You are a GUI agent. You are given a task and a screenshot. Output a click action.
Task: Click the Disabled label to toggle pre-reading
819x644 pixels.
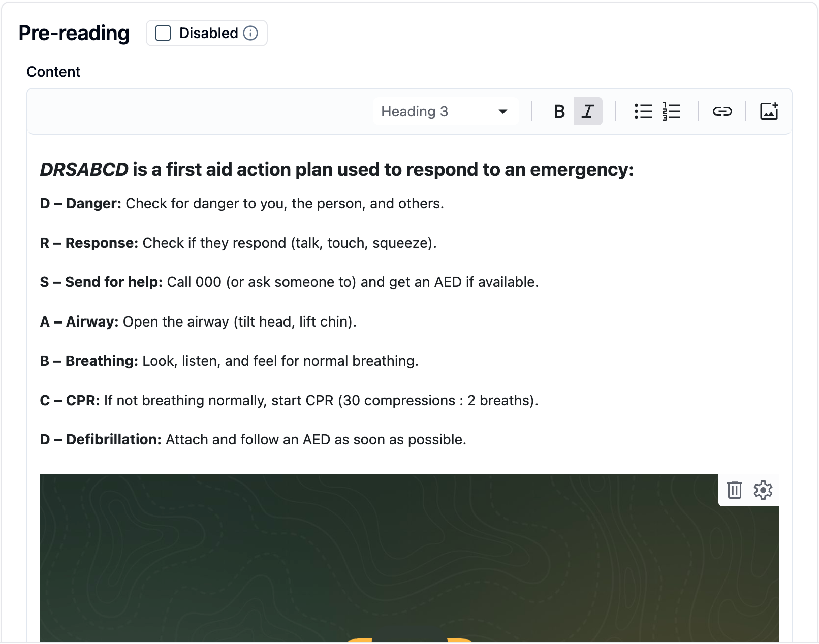click(208, 33)
